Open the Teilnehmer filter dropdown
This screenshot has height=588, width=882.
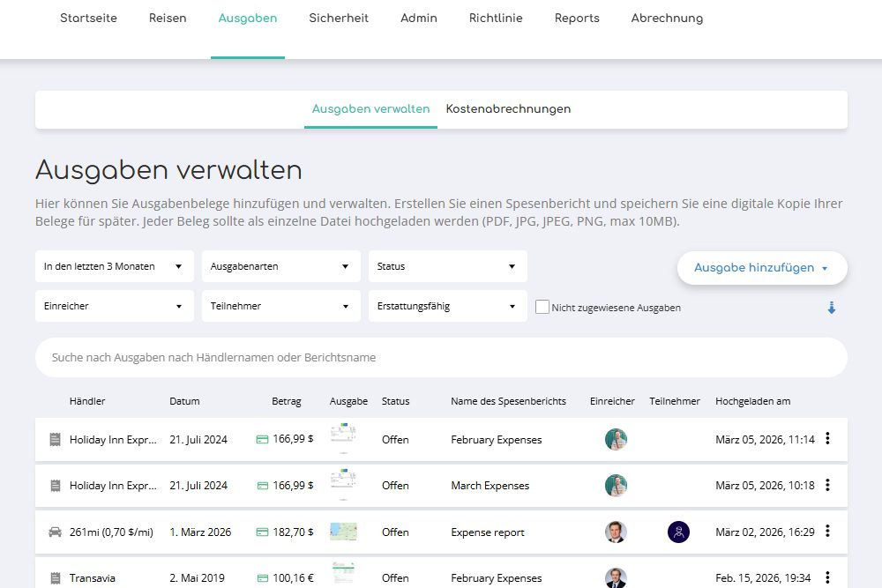pos(281,306)
